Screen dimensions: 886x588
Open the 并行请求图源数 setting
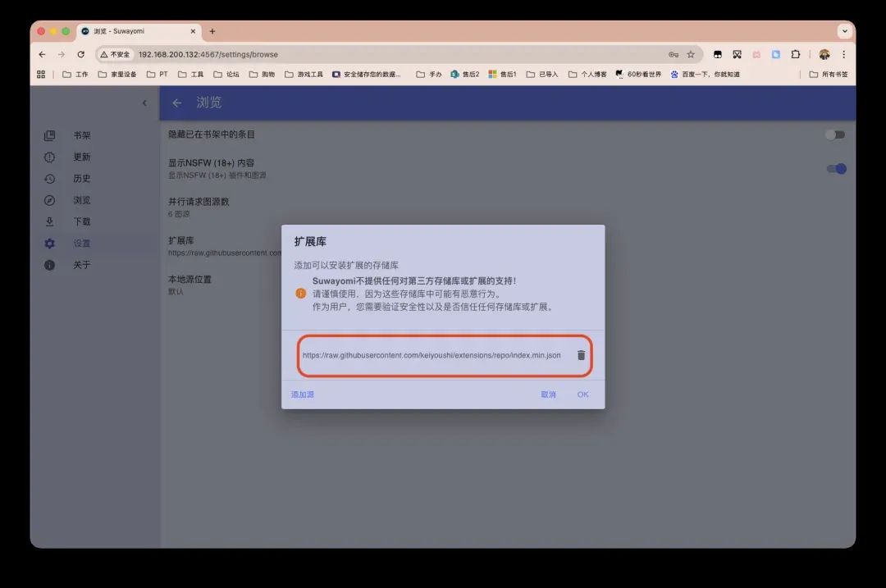[x=508, y=207]
